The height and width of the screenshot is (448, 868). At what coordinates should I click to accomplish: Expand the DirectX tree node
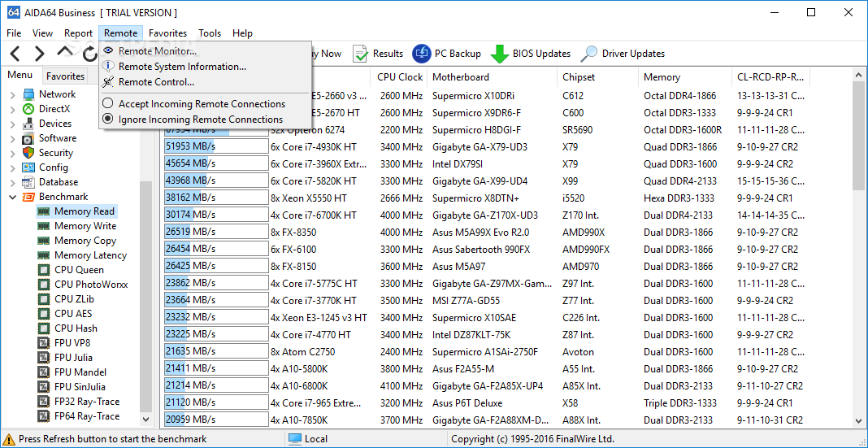(13, 109)
